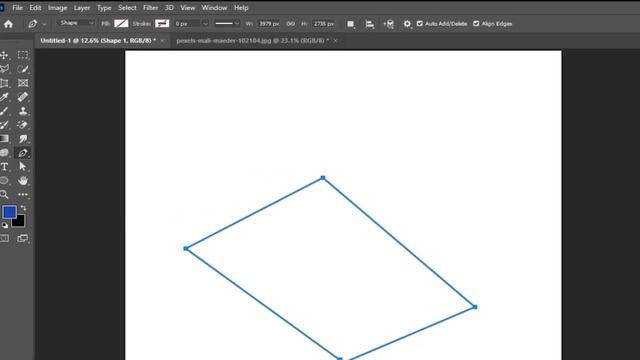This screenshot has width=640, height=360.
Task: Reset default foreground and background colors
Action: coord(4,225)
